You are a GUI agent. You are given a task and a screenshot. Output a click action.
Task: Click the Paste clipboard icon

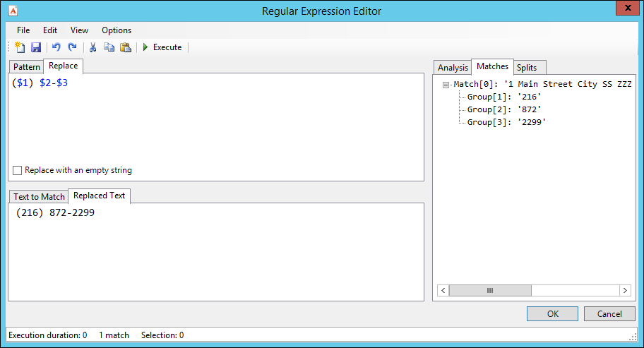[x=126, y=47]
